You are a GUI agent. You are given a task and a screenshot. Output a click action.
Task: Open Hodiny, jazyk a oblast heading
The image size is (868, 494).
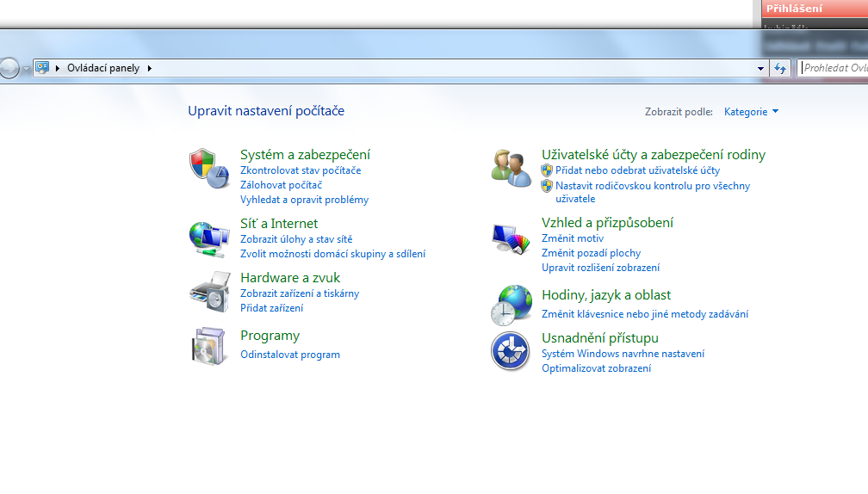[x=606, y=295]
